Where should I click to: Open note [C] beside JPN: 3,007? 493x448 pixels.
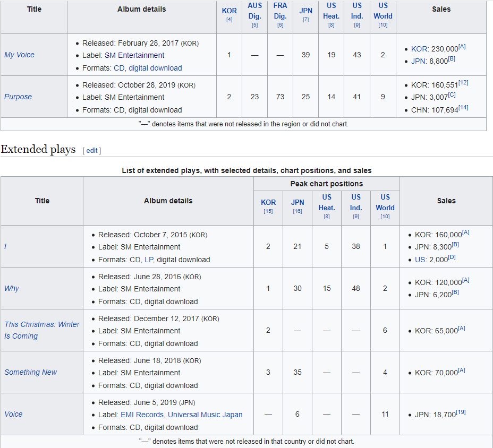point(452,95)
